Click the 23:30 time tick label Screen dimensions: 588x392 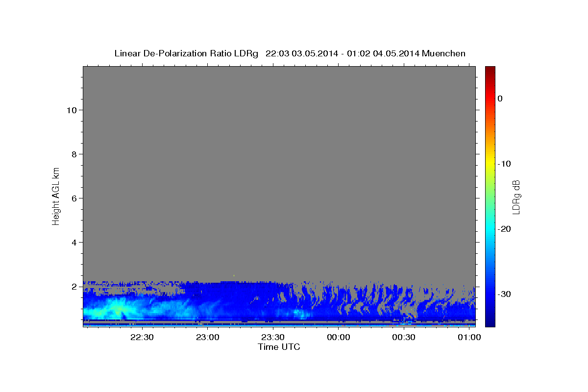pyautogui.click(x=273, y=338)
